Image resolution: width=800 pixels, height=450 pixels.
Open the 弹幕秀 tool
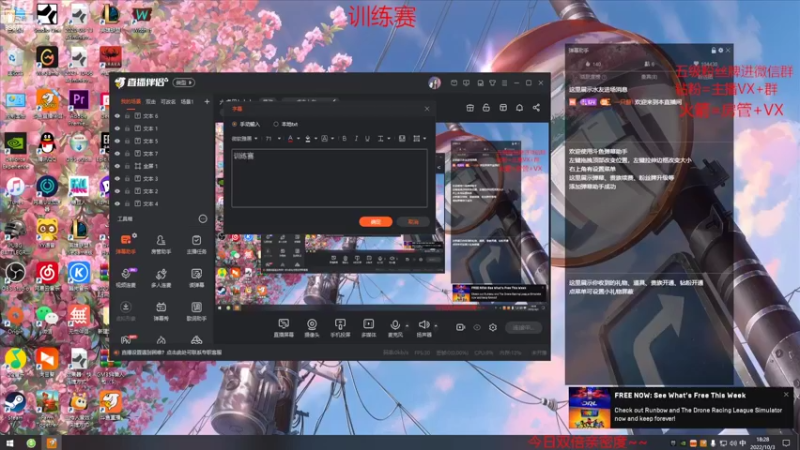point(161,310)
